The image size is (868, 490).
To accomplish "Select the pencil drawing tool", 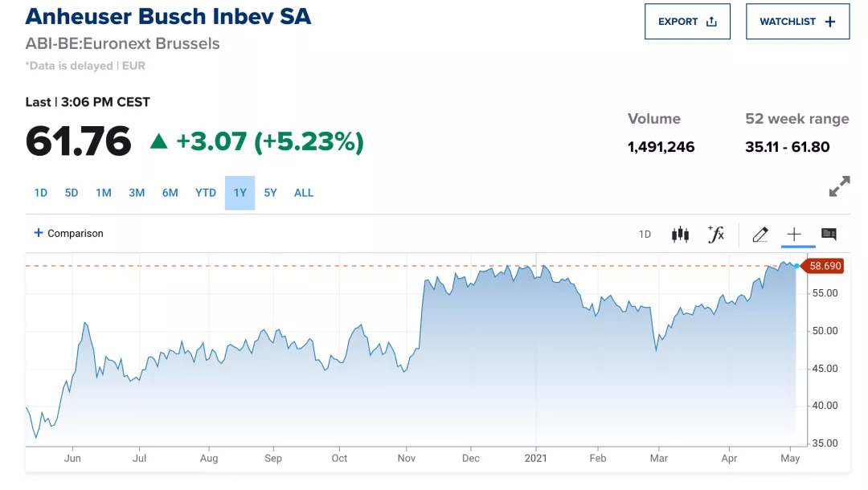I will point(759,235).
